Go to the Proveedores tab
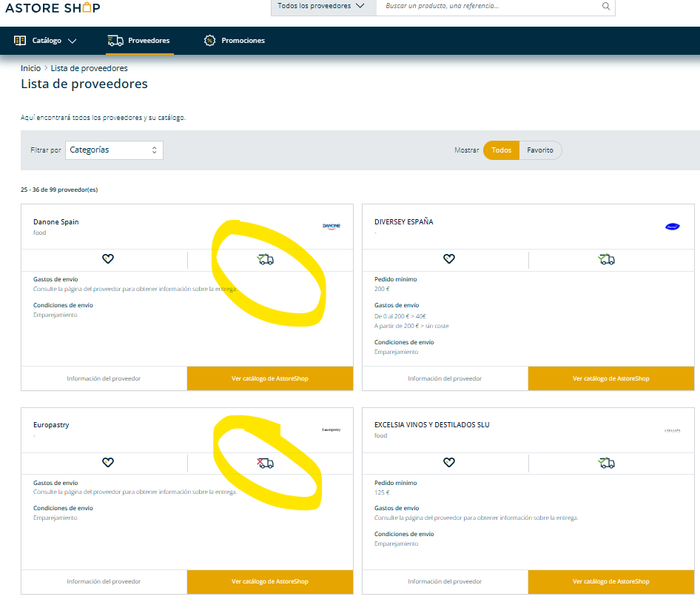700x605 pixels. (x=139, y=41)
